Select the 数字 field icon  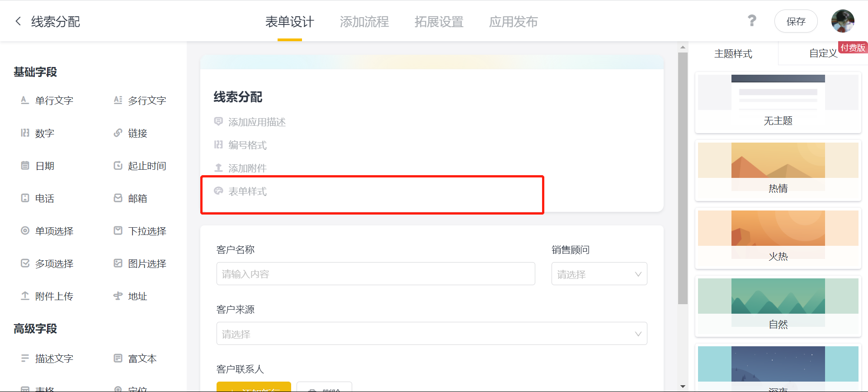[25, 133]
